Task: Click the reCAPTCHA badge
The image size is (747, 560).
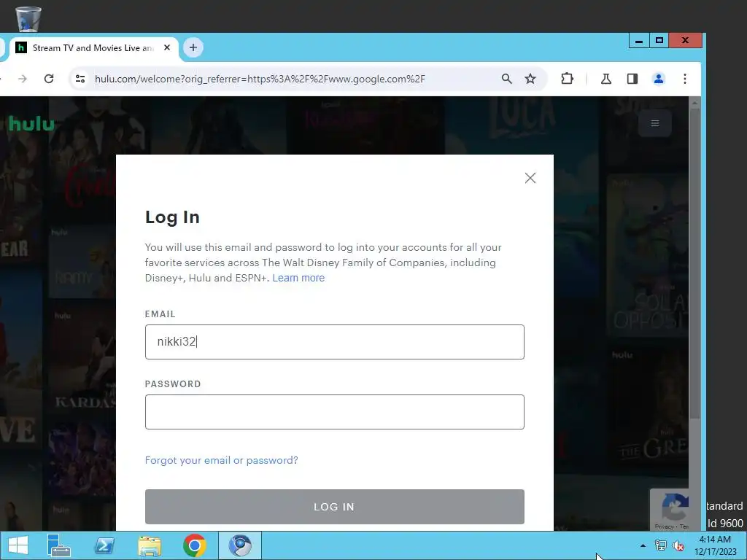Action: click(670, 509)
